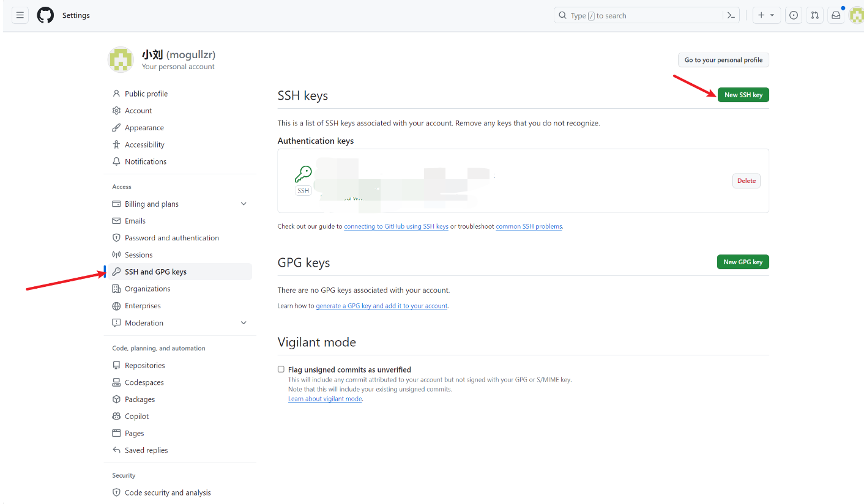Click the New SSH key button
This screenshot has width=864, height=504.
[x=743, y=95]
